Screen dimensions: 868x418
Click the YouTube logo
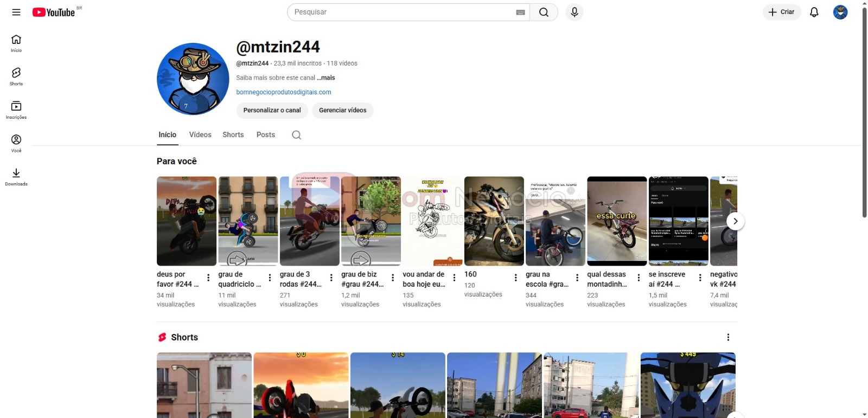54,12
